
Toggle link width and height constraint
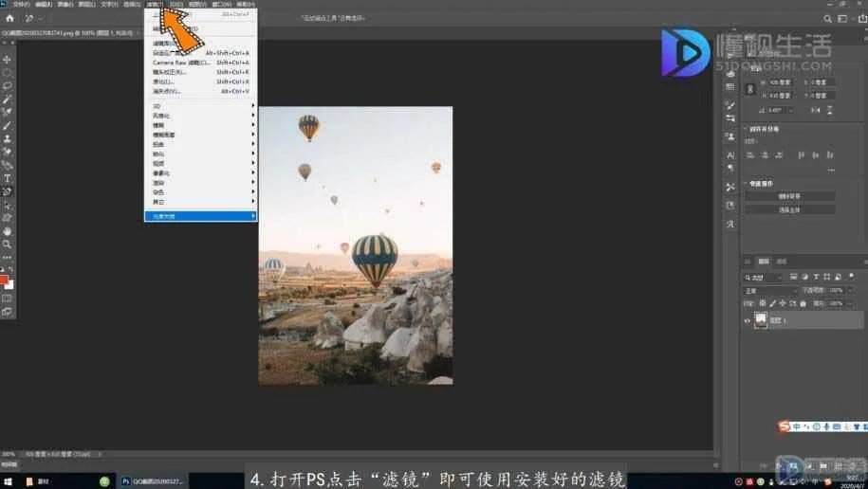click(x=750, y=89)
